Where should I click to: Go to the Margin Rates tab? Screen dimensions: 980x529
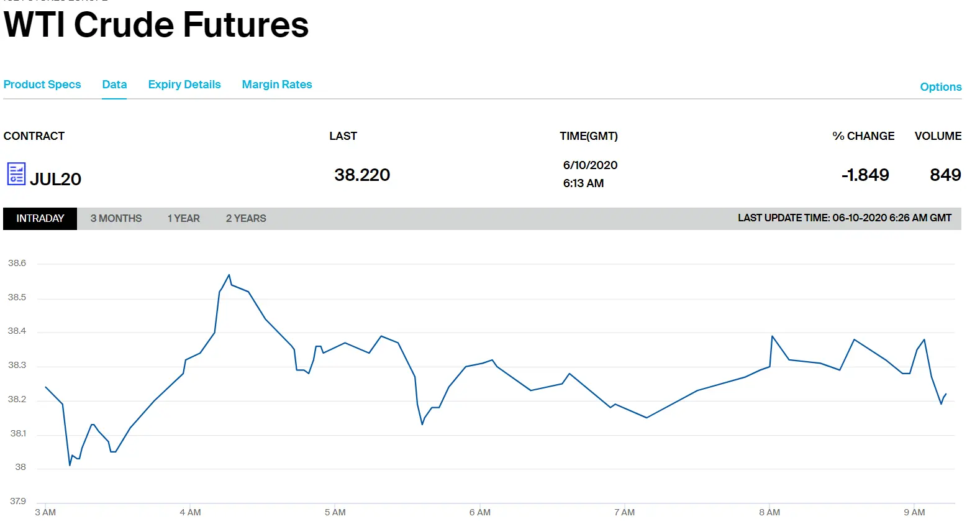coord(277,85)
